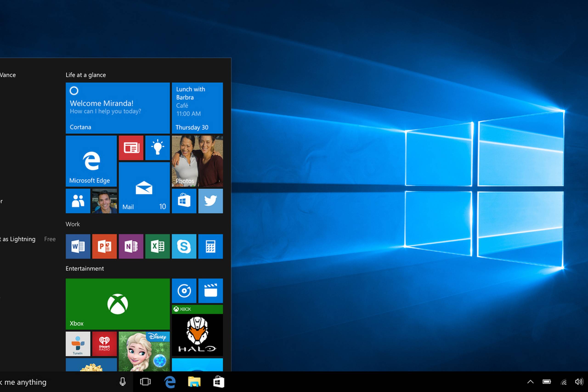Launch Word from the Work section
588x392 pixels.
(x=78, y=246)
